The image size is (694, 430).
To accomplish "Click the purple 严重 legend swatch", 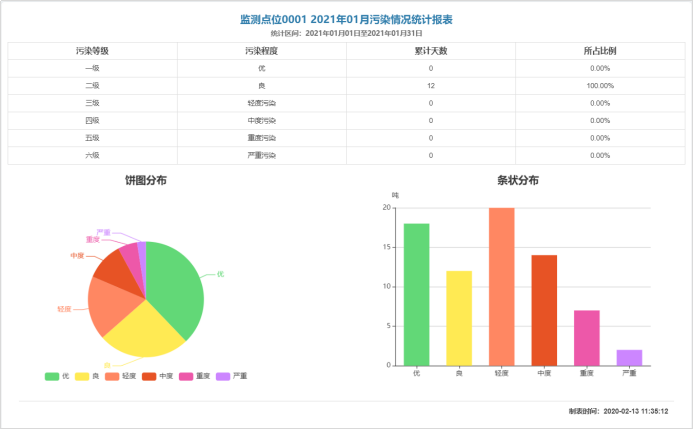I will (x=224, y=376).
